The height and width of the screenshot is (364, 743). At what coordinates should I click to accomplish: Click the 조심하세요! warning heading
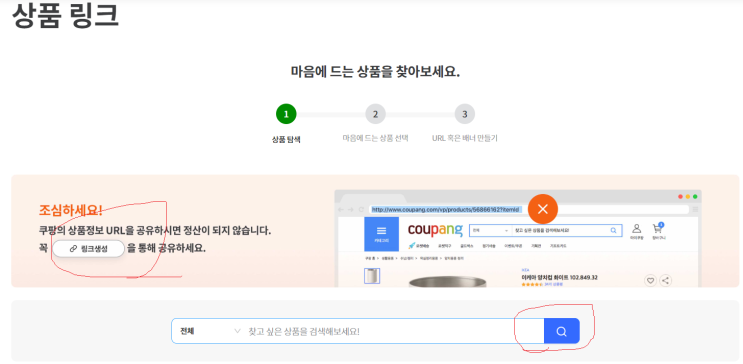71,210
